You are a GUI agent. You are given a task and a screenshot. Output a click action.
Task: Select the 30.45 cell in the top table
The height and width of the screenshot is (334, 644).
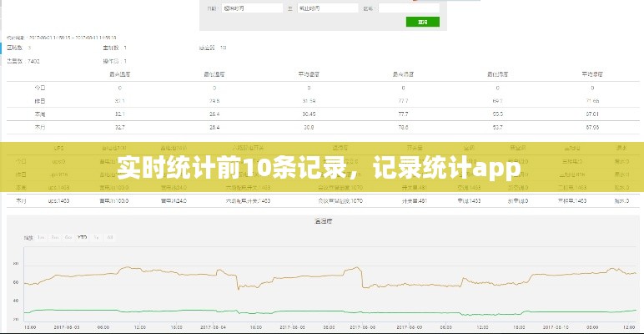pyautogui.click(x=309, y=114)
